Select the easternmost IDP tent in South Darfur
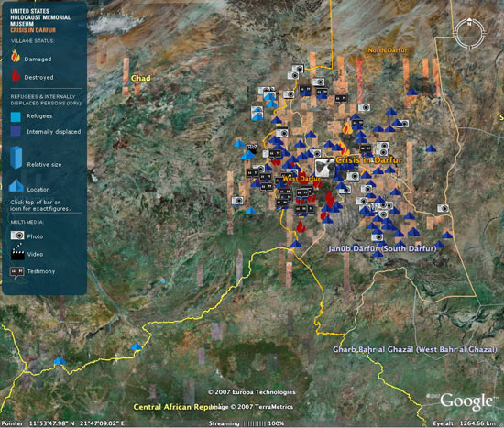The image size is (504, 428). [447, 235]
